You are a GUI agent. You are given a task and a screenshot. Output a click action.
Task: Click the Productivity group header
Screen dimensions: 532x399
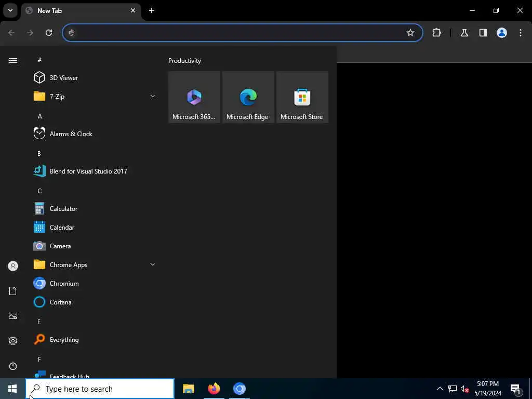pos(184,61)
